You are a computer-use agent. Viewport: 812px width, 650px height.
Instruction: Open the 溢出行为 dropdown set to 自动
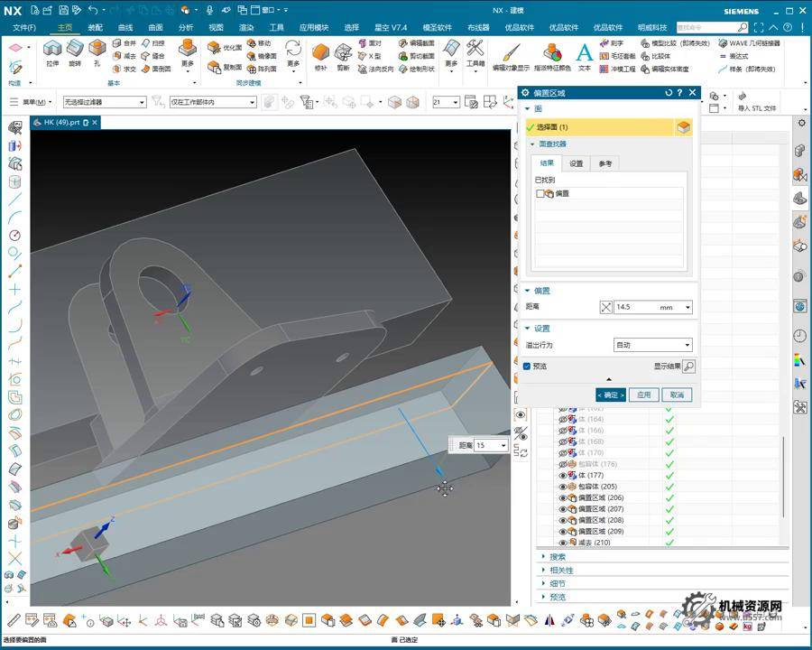(x=653, y=345)
